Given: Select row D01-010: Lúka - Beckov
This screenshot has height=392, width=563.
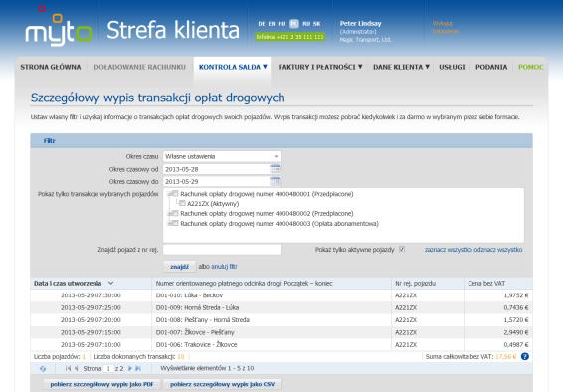Looking at the screenshot, I should [281, 295].
